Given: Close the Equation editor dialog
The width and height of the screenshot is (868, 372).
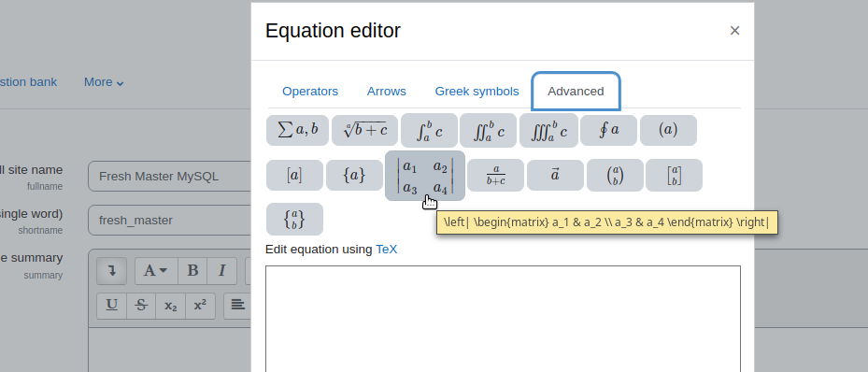Looking at the screenshot, I should pos(734,31).
